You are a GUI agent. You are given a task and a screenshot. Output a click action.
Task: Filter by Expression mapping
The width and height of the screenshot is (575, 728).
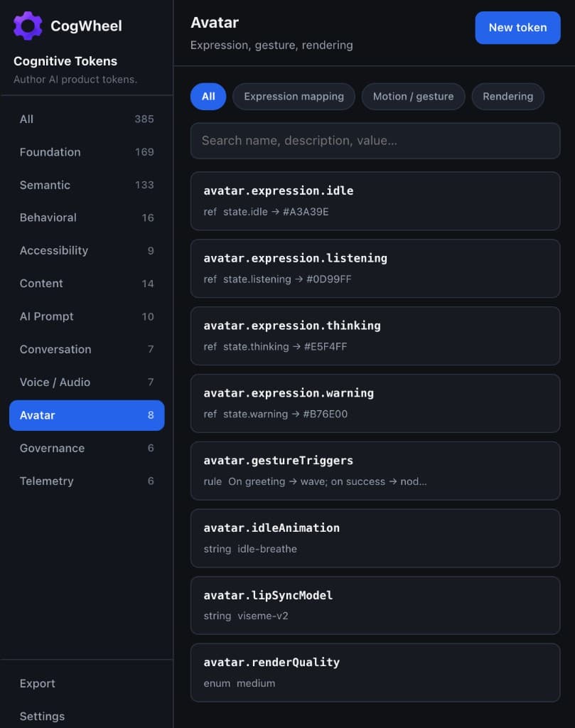click(294, 97)
